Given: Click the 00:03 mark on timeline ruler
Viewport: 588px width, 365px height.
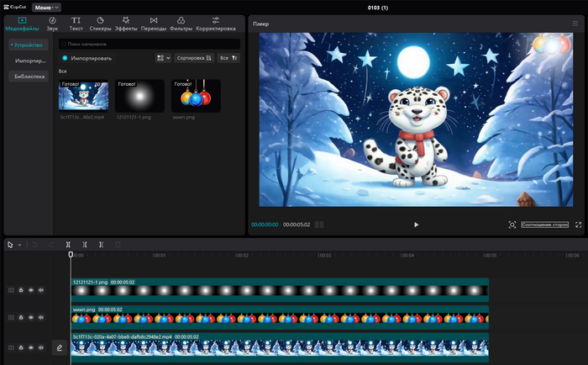Looking at the screenshot, I should [325, 256].
